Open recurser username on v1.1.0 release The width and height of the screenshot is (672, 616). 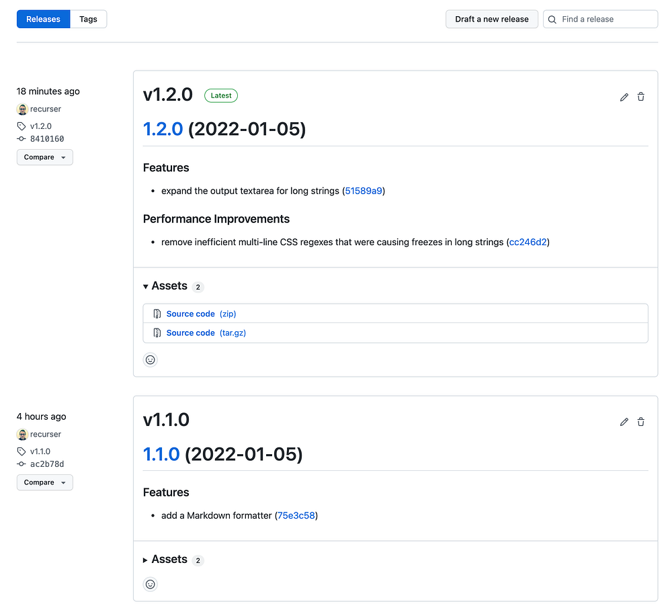(x=46, y=434)
